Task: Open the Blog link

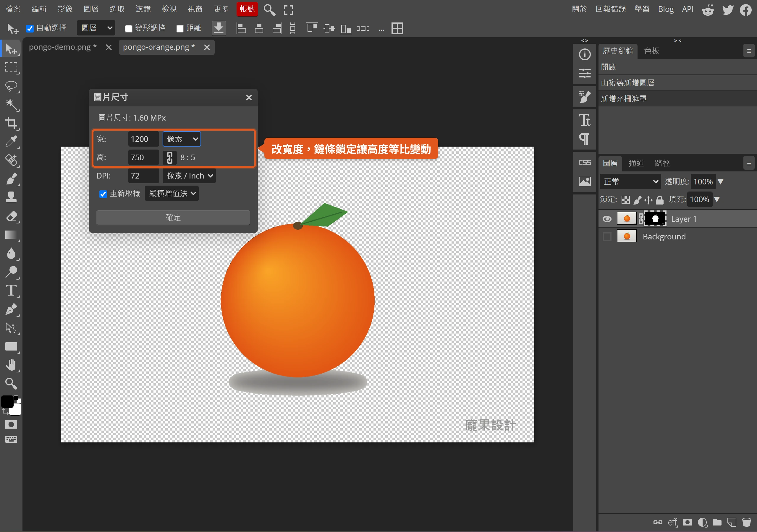Action: click(x=666, y=9)
